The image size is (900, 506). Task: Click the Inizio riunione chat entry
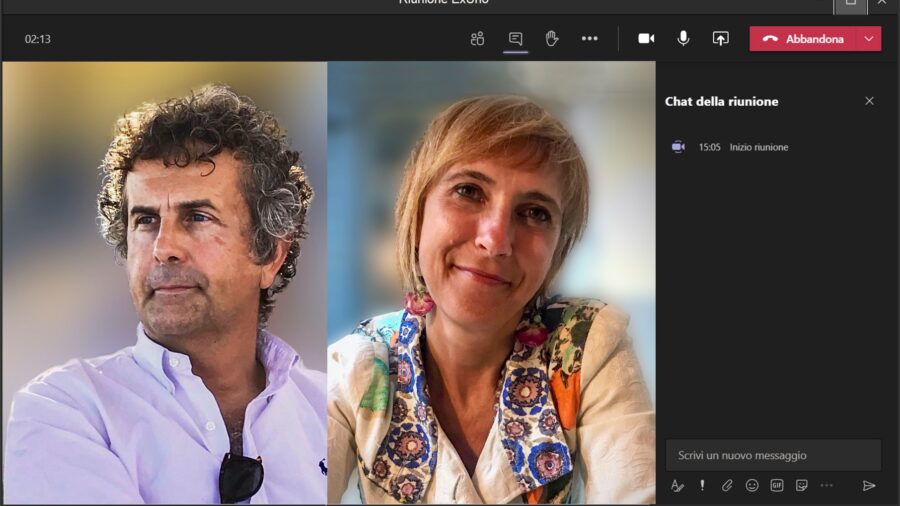tap(758, 147)
